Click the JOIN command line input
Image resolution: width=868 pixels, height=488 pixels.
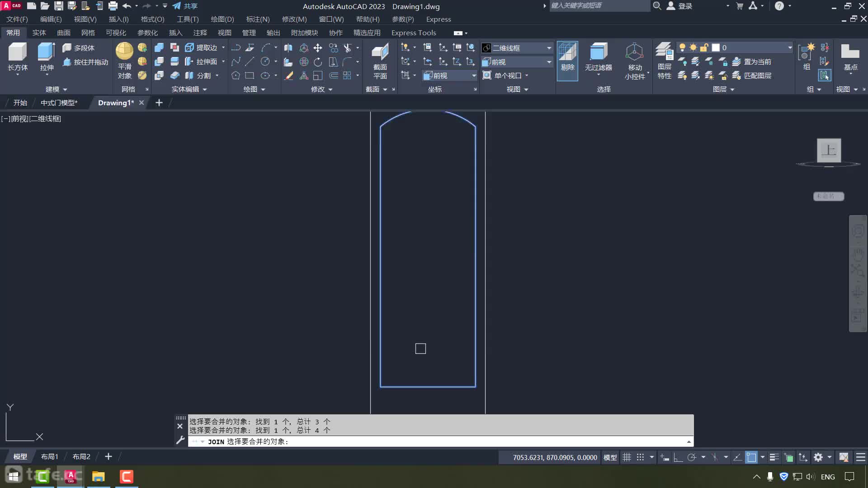click(441, 441)
